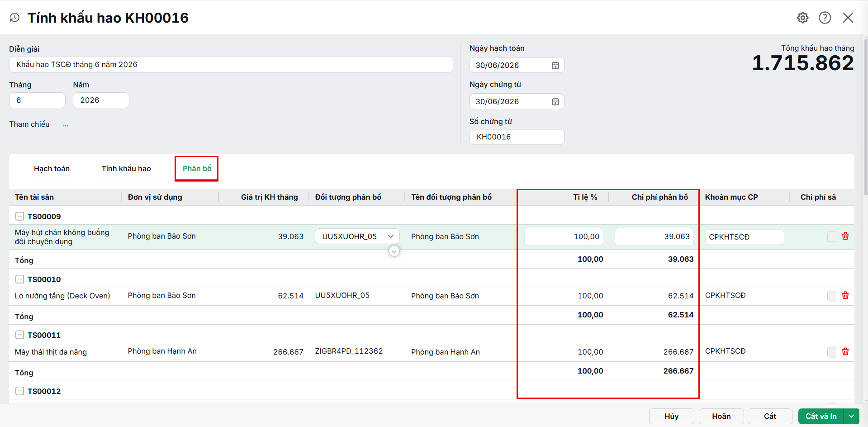This screenshot has width=868, height=427.
Task: Click the Cất button
Action: [770, 416]
